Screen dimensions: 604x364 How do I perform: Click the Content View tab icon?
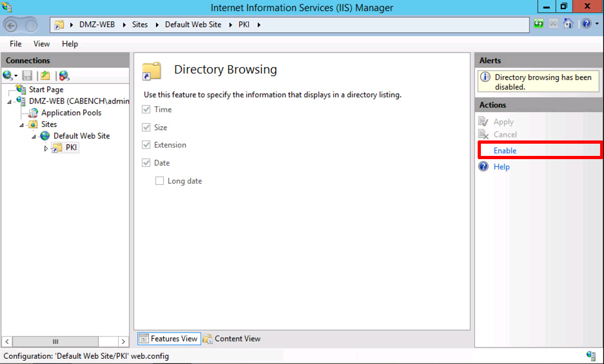[x=208, y=339]
